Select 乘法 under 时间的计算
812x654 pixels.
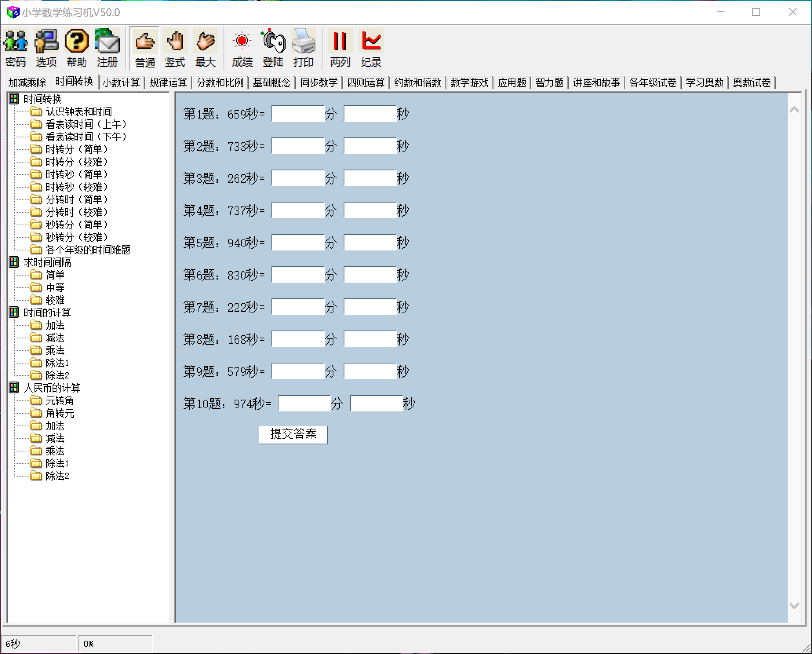[x=55, y=350]
